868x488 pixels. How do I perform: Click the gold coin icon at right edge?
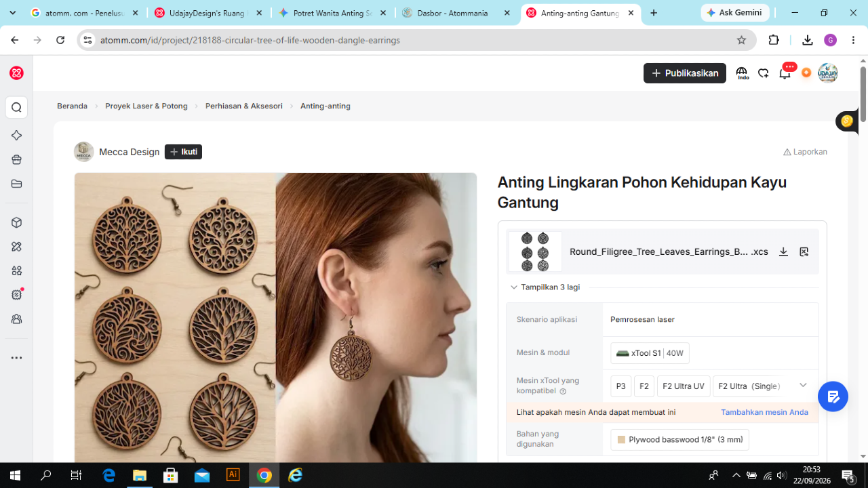click(x=846, y=121)
